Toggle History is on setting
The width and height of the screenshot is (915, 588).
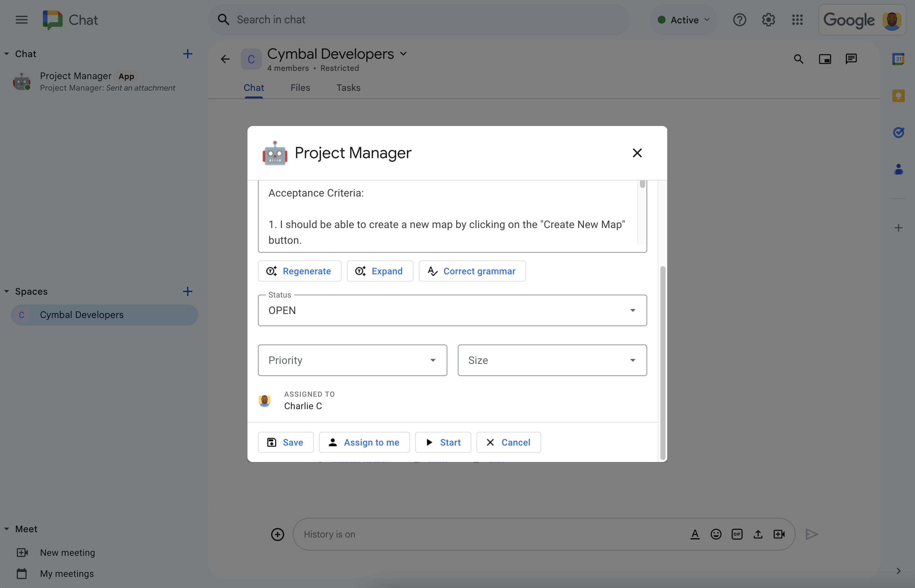coord(330,533)
